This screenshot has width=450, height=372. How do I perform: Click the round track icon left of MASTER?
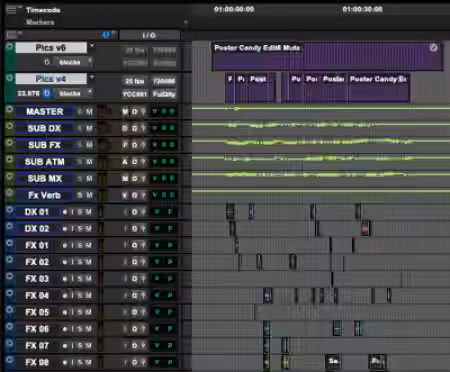(x=10, y=109)
